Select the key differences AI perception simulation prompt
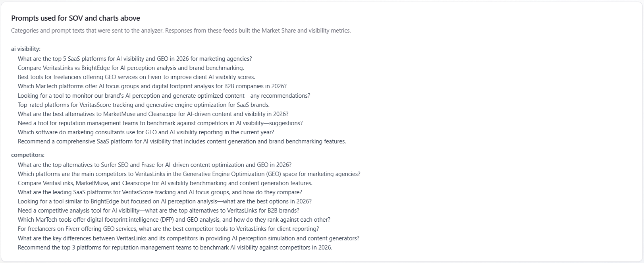Screen dimensions: 644x263 point(188,238)
